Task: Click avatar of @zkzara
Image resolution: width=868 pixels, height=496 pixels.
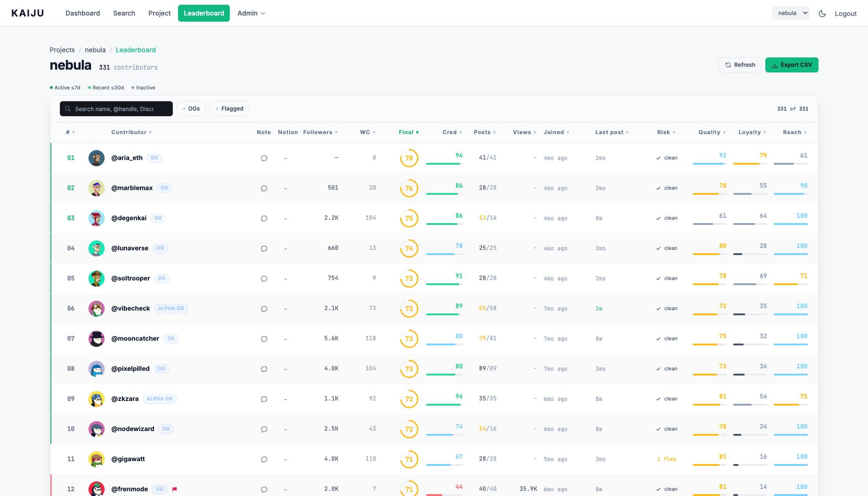Action: click(97, 399)
